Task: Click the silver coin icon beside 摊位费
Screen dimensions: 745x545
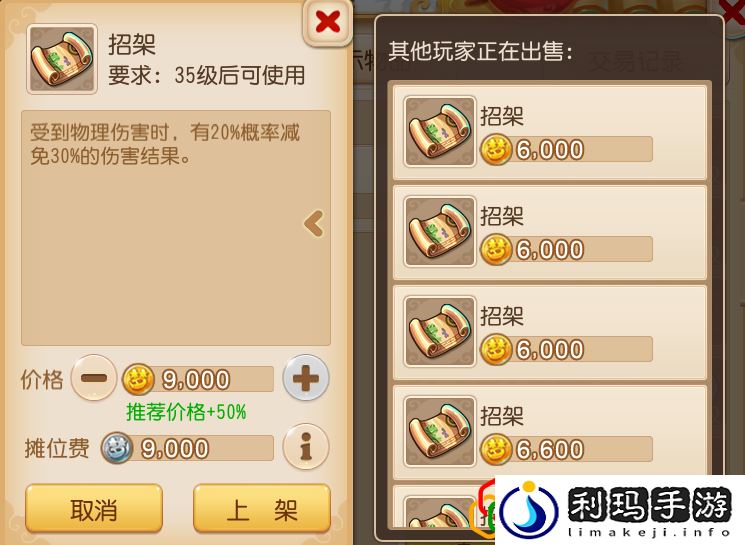Action: [x=117, y=448]
